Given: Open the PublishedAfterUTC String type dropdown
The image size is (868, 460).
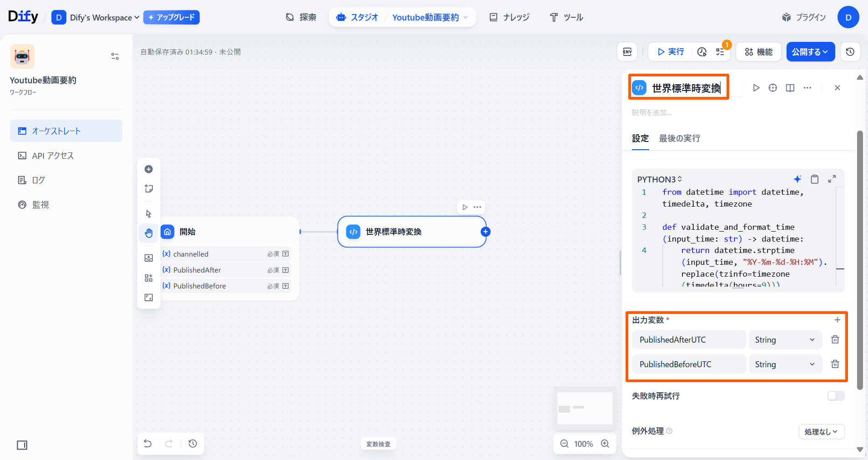Looking at the screenshot, I should (x=785, y=340).
